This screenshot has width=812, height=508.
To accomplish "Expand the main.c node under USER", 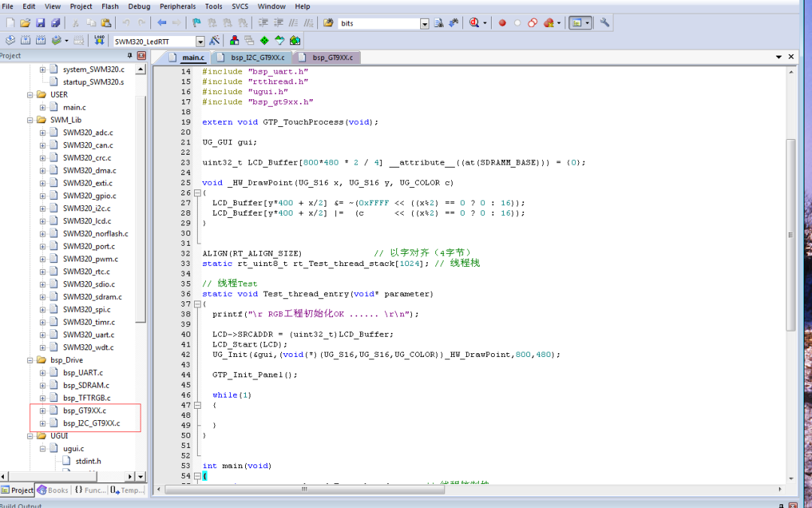I will (x=44, y=107).
